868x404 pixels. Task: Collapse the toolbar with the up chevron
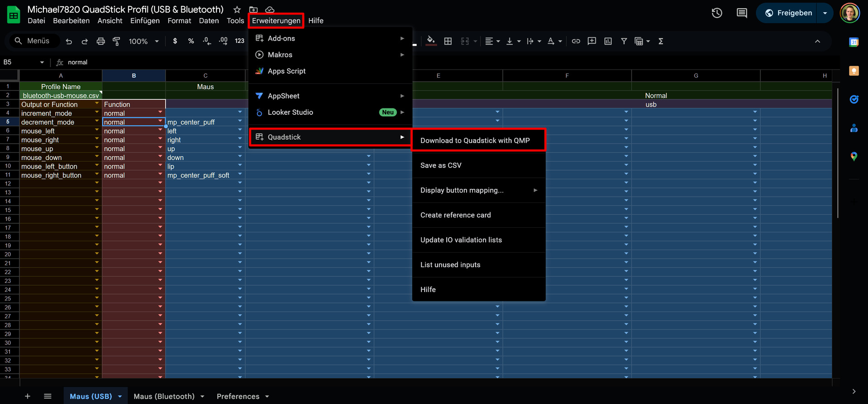[x=817, y=41]
